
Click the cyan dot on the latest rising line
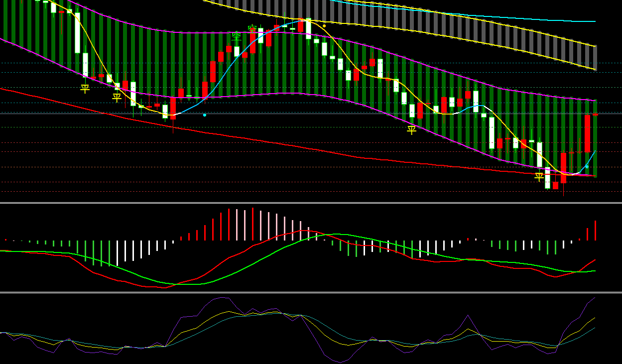pos(587,166)
